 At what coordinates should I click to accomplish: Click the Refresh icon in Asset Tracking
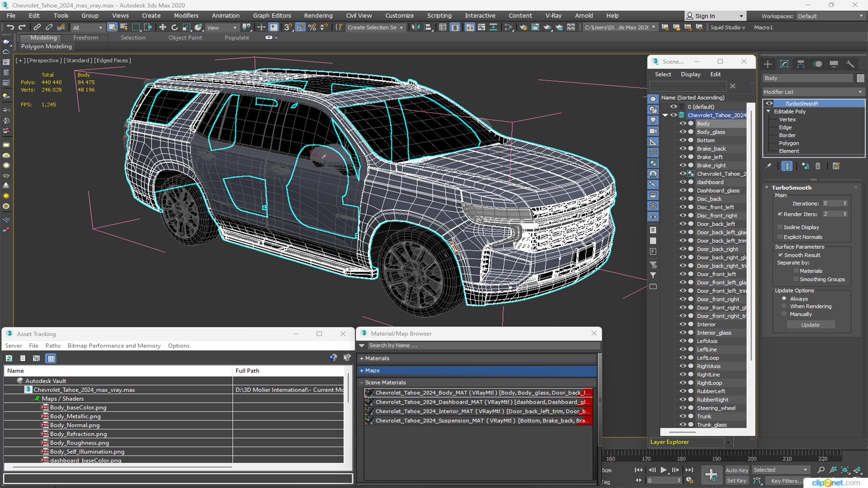[x=9, y=358]
